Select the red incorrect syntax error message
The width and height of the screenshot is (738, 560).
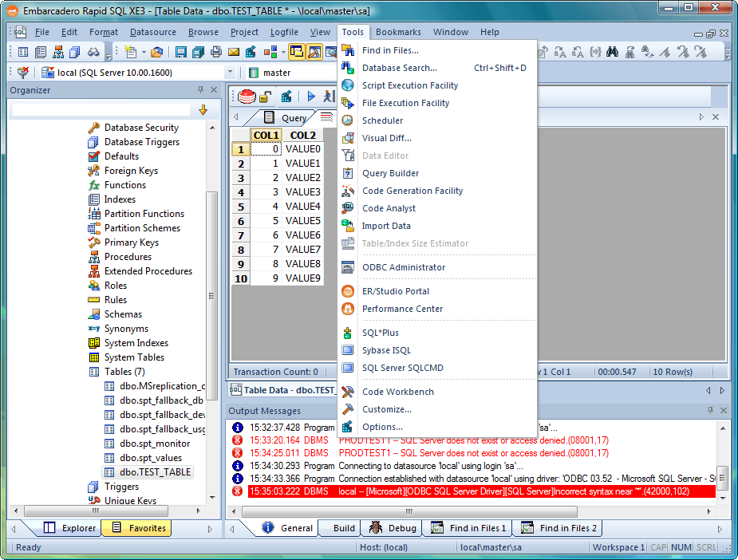click(x=481, y=491)
